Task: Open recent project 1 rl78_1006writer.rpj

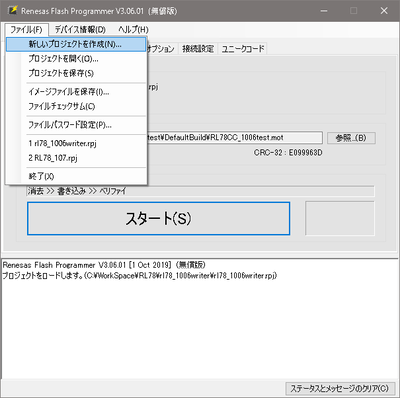Action: [76, 143]
